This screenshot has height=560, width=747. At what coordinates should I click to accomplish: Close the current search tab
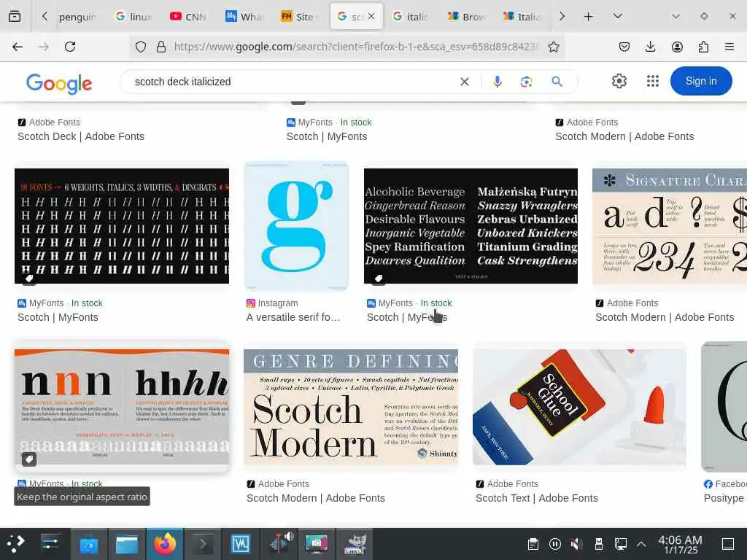pos(371,16)
